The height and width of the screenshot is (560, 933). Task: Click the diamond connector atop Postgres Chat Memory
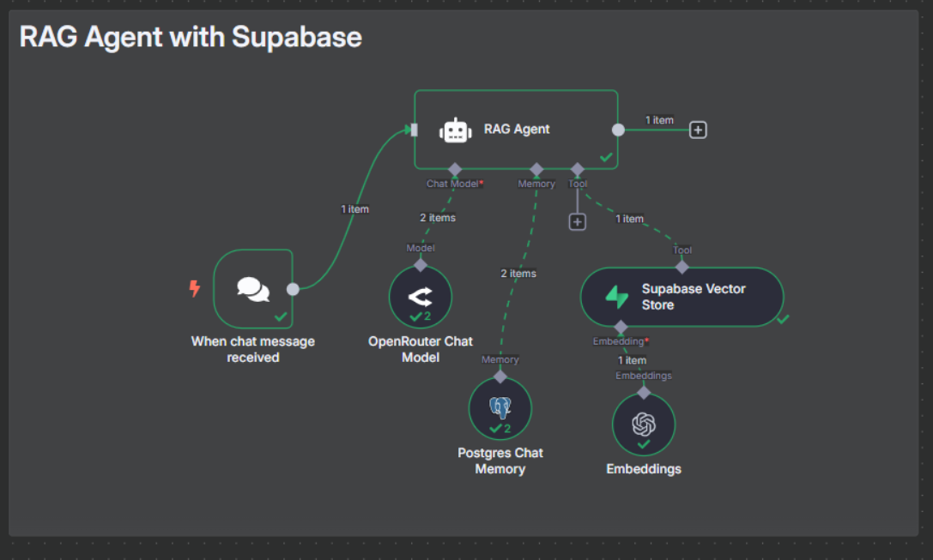(x=500, y=376)
